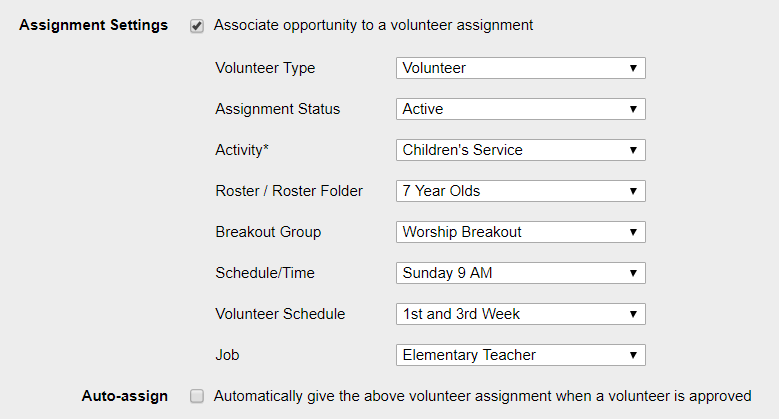Open the Job dropdown showing Elementary Teacher
The width and height of the screenshot is (779, 419).
coord(521,355)
